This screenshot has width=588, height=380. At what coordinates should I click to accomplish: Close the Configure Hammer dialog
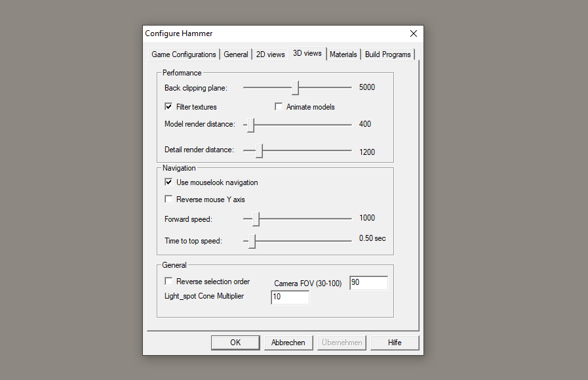[414, 33]
